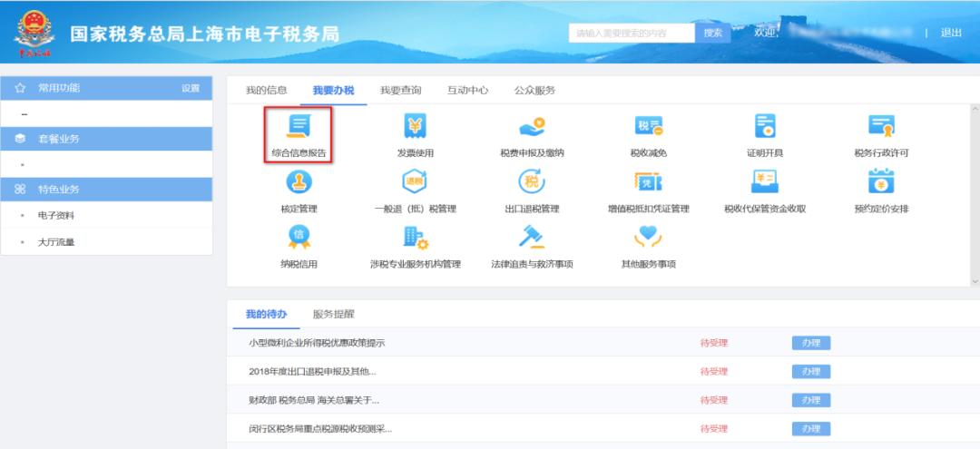Click the 搜索 search button
The height and width of the screenshot is (449, 980).
tap(713, 33)
